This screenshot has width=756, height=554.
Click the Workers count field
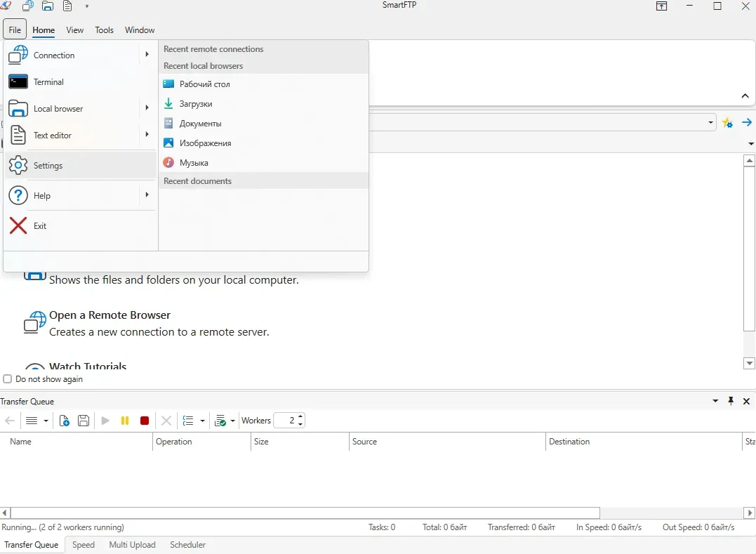pyautogui.click(x=286, y=421)
